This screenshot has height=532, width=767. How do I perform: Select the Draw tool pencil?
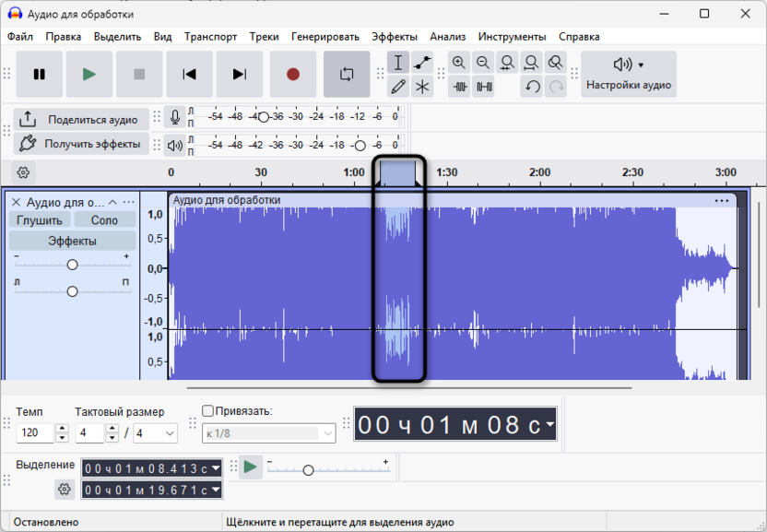[x=398, y=88]
